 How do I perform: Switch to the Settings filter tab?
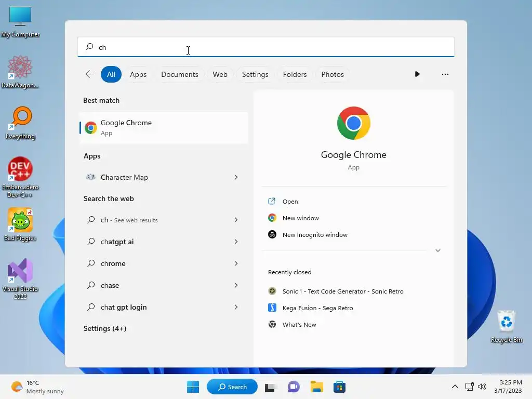[255, 74]
